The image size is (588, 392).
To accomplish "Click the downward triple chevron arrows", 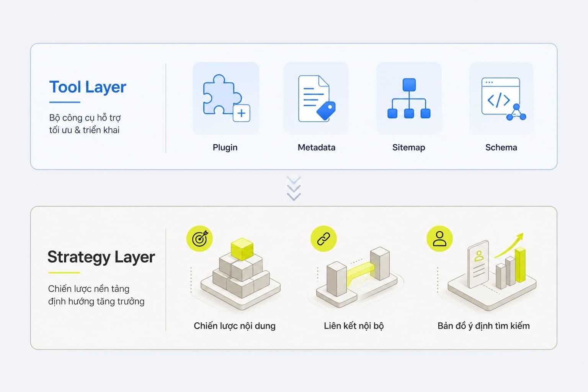I will tap(294, 188).
